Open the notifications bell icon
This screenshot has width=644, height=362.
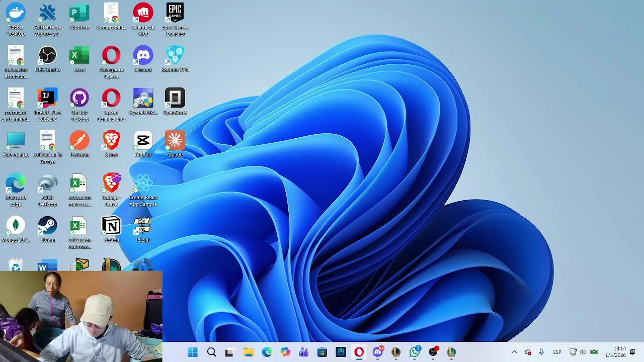pos(632,352)
